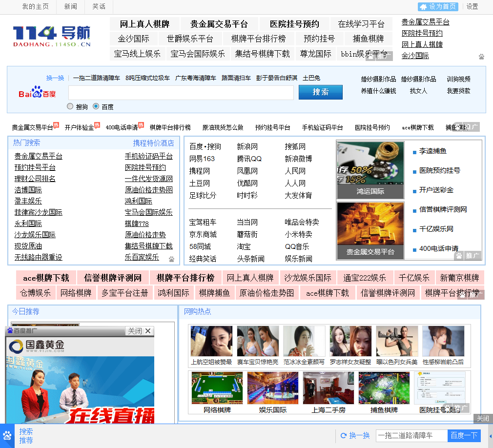Open 医院挂号预约 top-right underlined link

coord(422,33)
